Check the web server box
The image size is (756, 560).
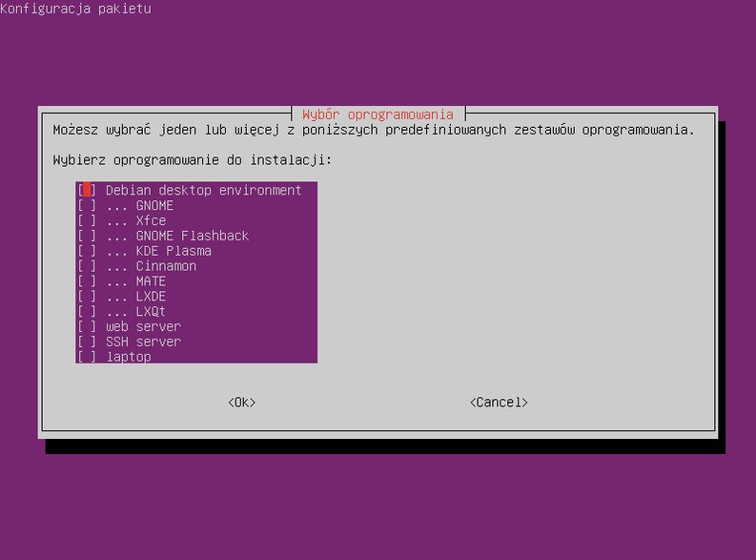pyautogui.click(x=87, y=326)
